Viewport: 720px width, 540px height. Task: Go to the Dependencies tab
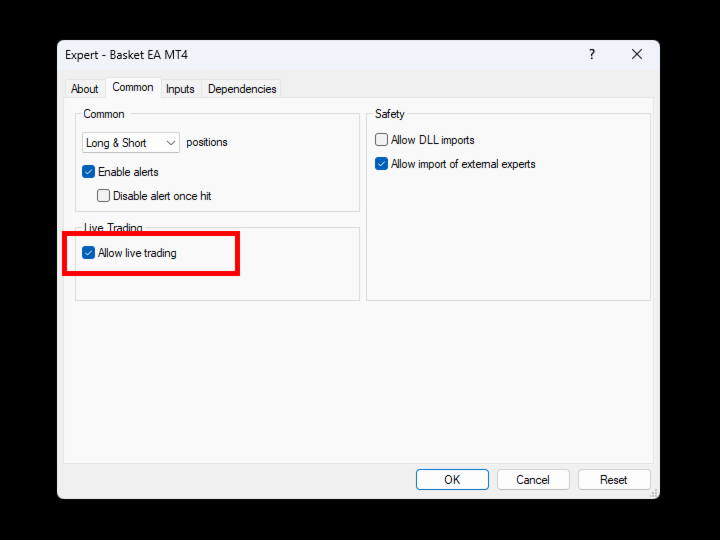coord(242,89)
